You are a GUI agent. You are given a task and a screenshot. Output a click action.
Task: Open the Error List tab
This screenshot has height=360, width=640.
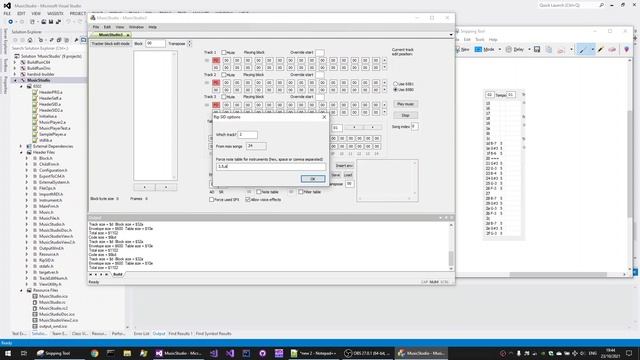click(x=141, y=333)
